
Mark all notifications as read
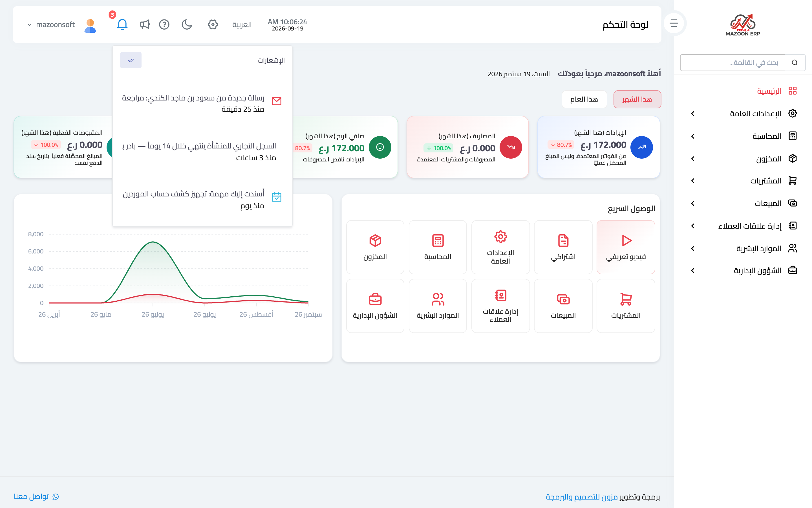point(131,60)
